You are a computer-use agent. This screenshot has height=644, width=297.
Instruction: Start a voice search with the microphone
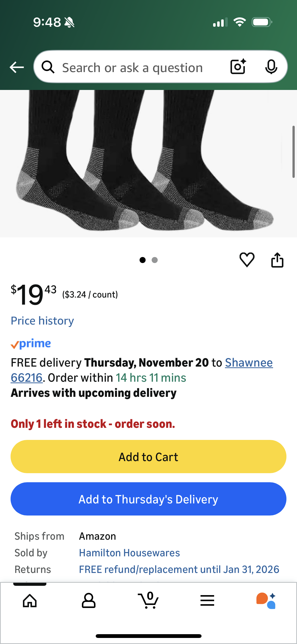click(x=271, y=67)
